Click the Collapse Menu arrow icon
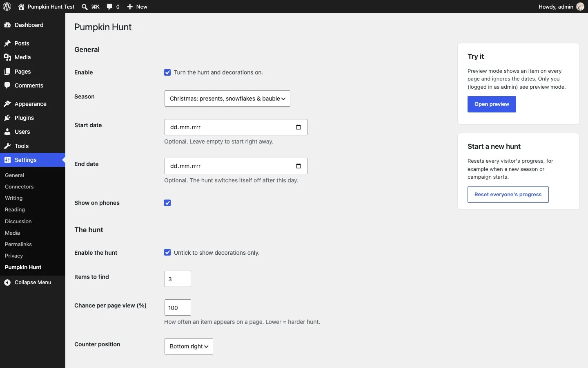This screenshot has width=588, height=368. coord(7,283)
